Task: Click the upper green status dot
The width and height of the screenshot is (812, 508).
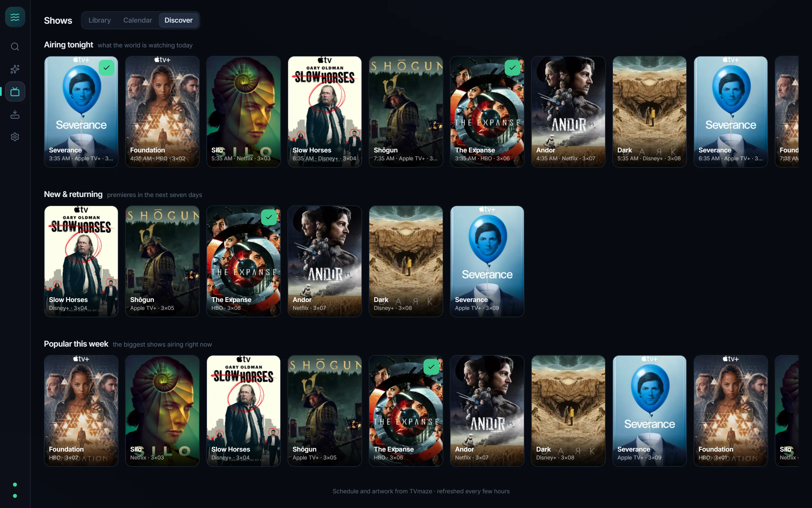Action: coord(15,485)
